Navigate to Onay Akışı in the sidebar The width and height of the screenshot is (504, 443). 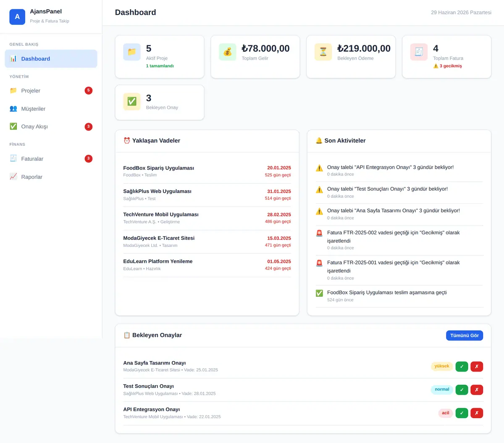(x=51, y=126)
